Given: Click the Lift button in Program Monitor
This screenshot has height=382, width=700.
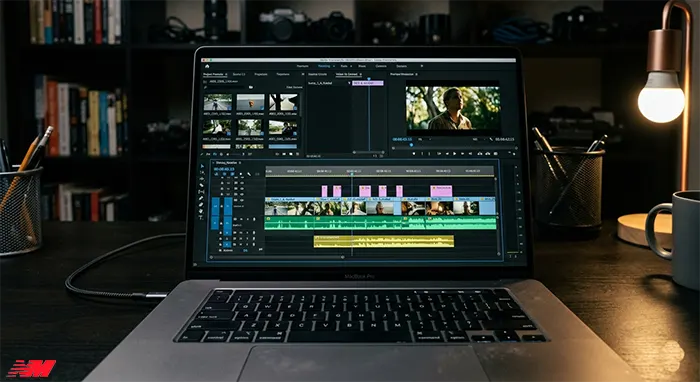Looking at the screenshot, I should pyautogui.click(x=480, y=154).
